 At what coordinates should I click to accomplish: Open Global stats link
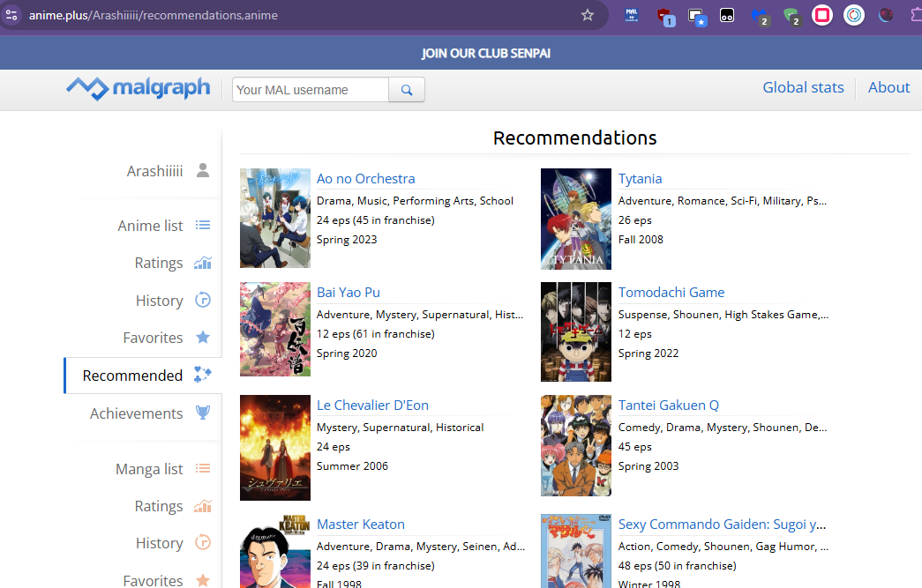click(x=803, y=87)
